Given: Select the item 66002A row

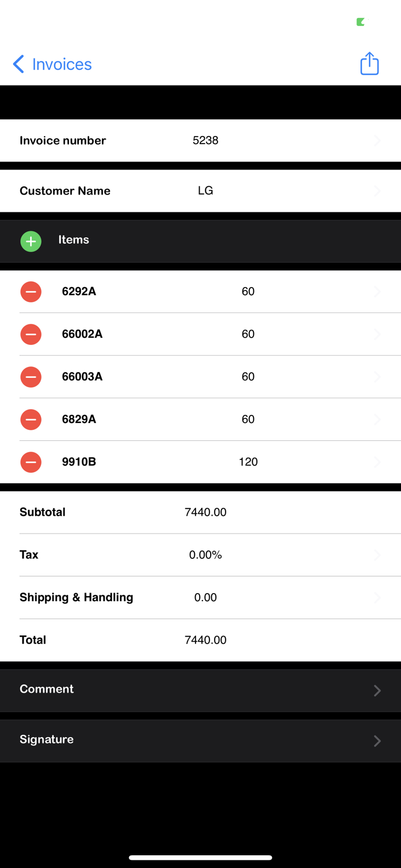Looking at the screenshot, I should coord(203,334).
